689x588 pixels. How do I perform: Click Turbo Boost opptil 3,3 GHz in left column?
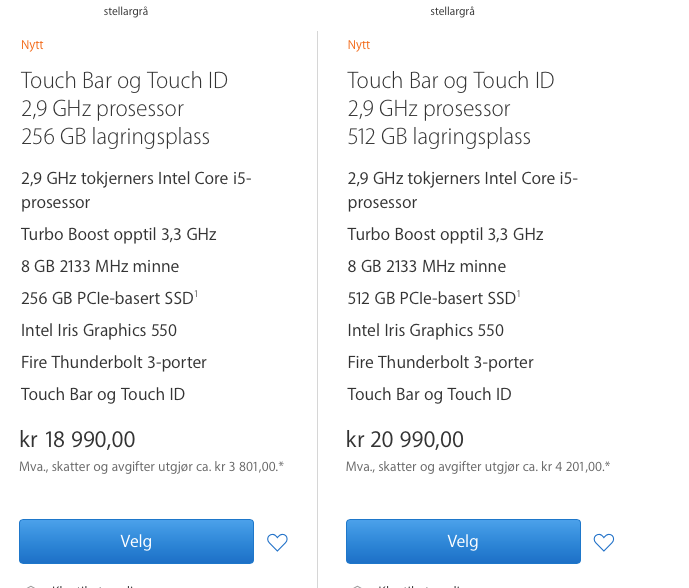click(119, 235)
